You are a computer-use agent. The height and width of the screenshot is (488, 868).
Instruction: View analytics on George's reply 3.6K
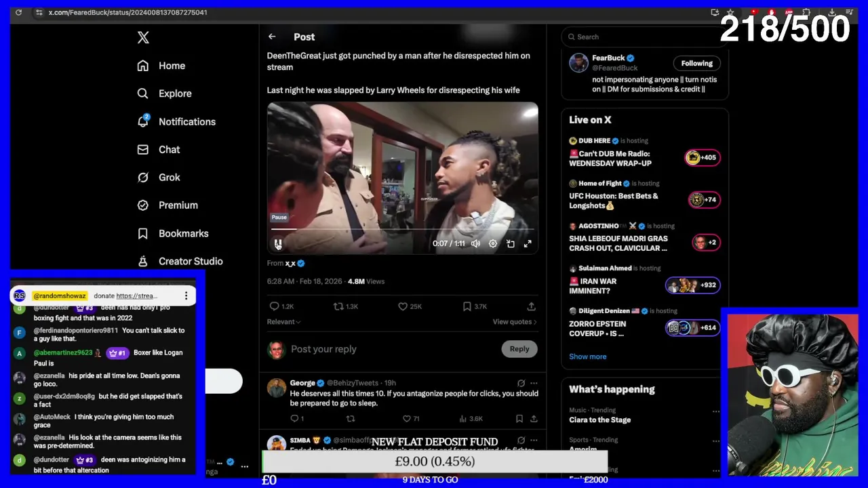(471, 419)
